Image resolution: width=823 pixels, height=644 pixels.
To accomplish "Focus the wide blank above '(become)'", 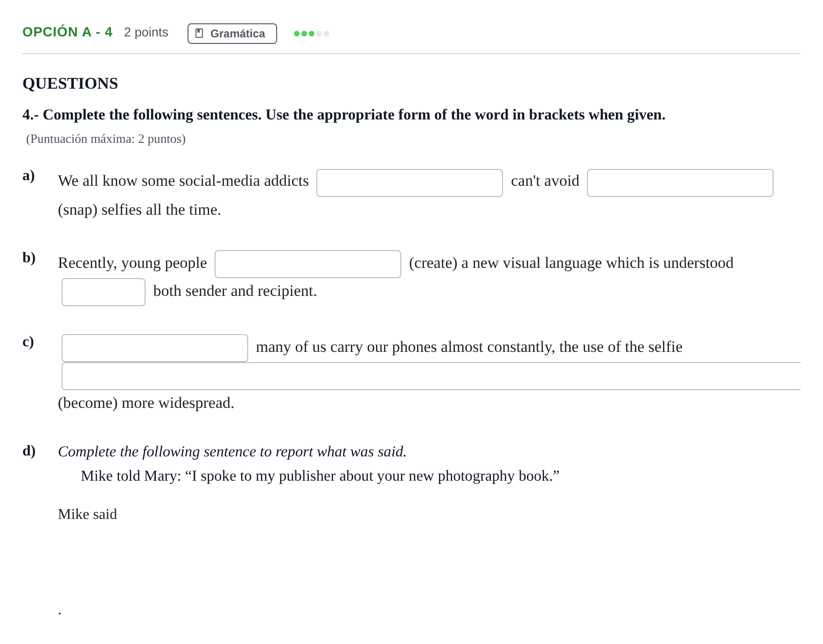I will tap(432, 376).
